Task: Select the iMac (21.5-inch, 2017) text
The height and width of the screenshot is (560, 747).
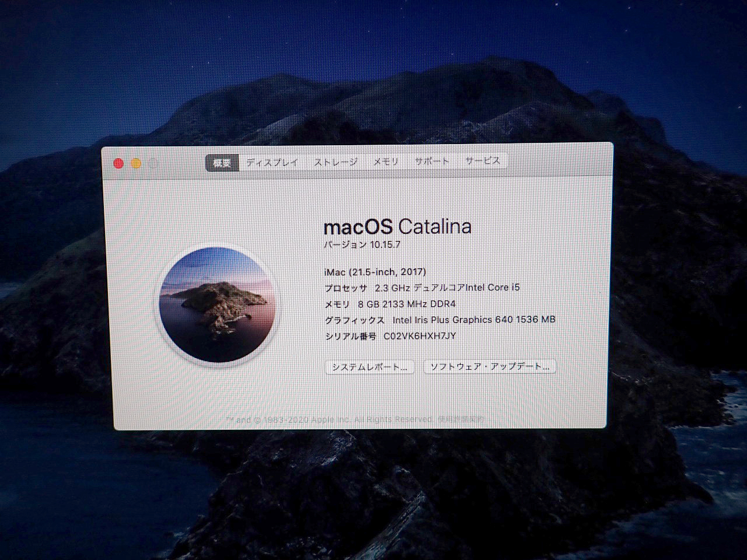Action: click(x=375, y=272)
